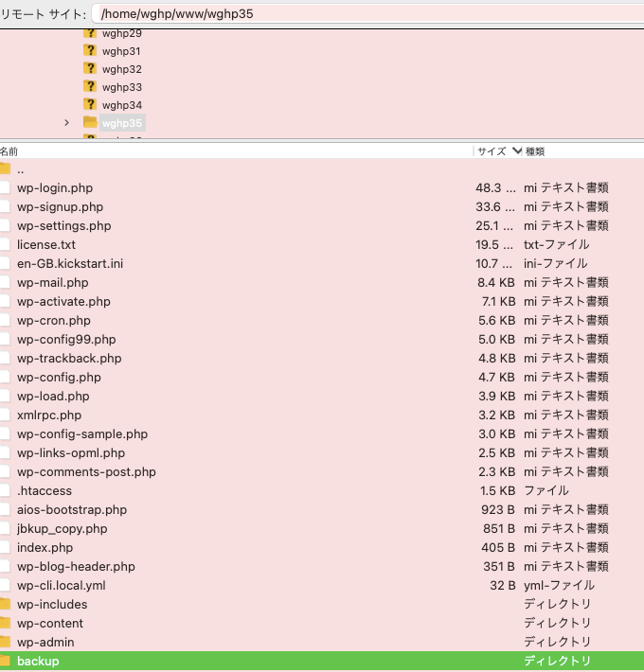
Task: Select the wp-links-opml.php file
Action: (x=71, y=453)
